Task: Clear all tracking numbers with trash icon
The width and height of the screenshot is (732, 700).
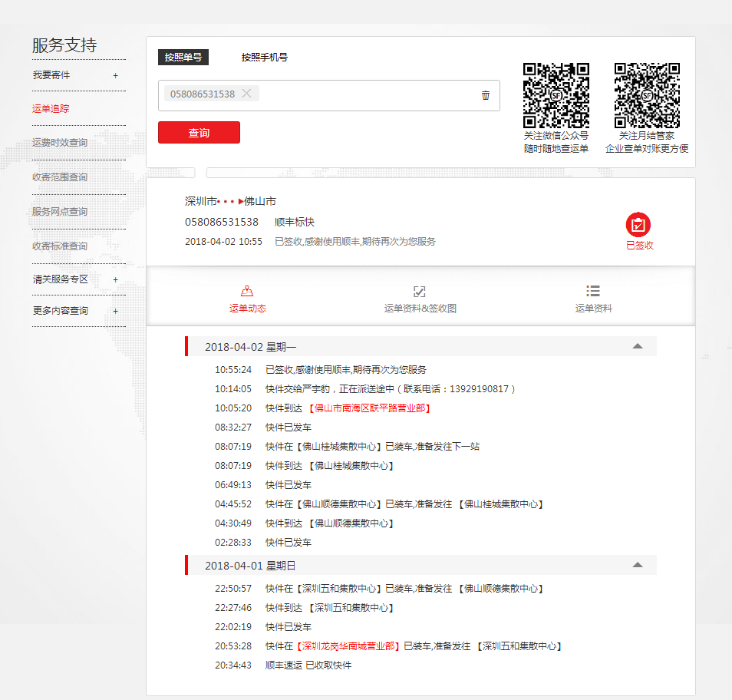Action: coord(486,95)
